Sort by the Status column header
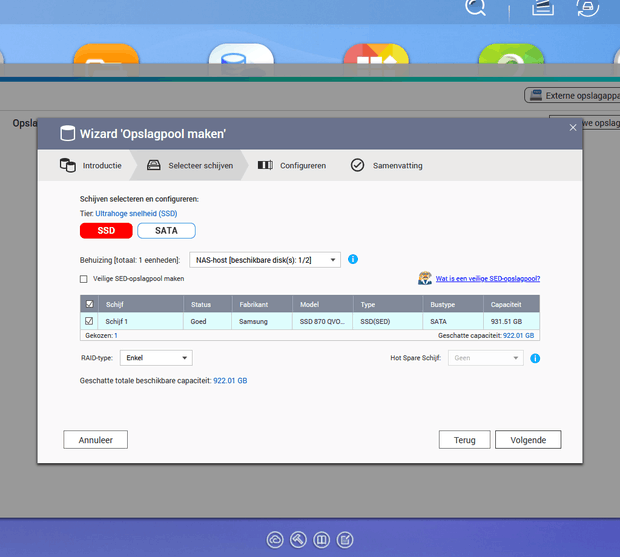 [x=208, y=304]
